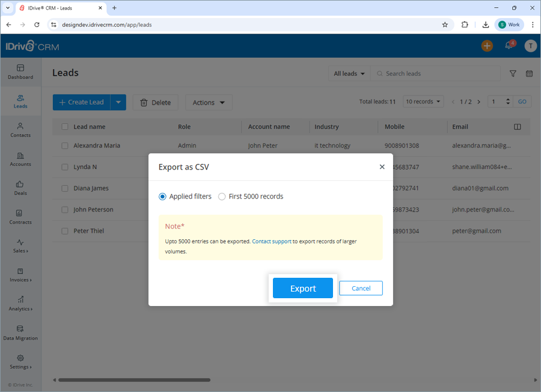Open the 10 records per page dropdown
The width and height of the screenshot is (541, 392).
[423, 102]
